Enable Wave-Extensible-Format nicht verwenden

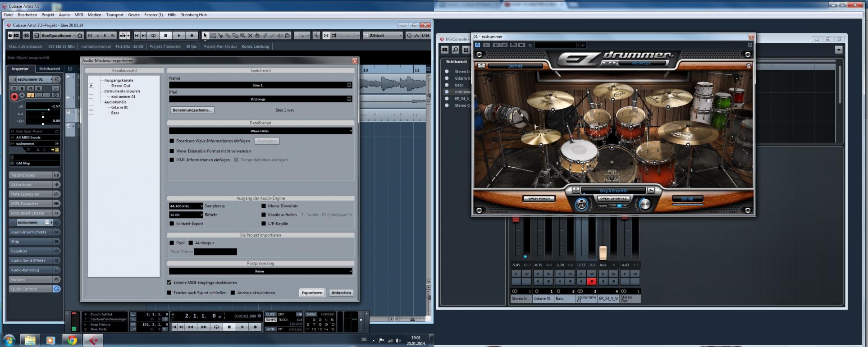(x=172, y=151)
